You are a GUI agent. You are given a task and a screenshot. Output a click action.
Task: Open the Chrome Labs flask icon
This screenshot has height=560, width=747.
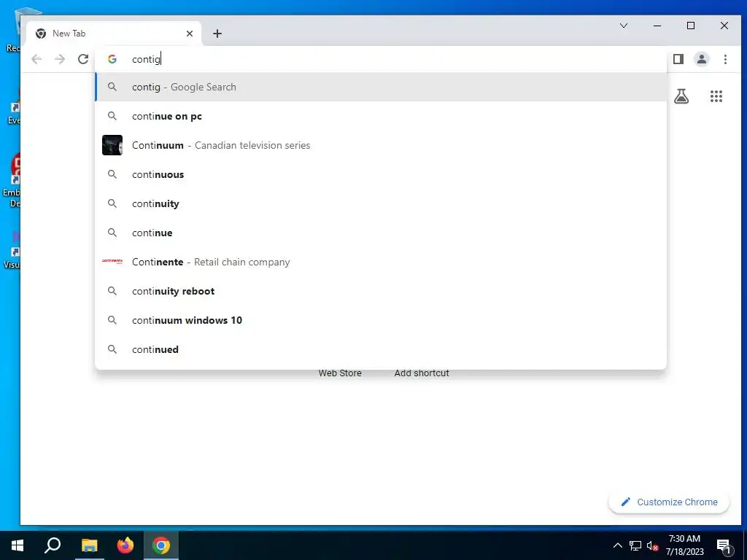(x=681, y=97)
